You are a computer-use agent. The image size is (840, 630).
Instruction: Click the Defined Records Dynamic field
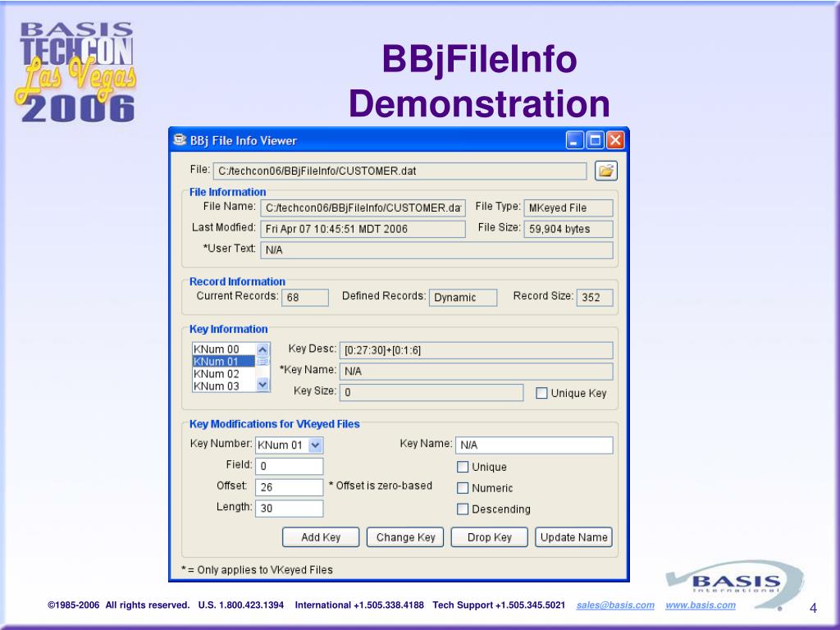click(x=463, y=297)
